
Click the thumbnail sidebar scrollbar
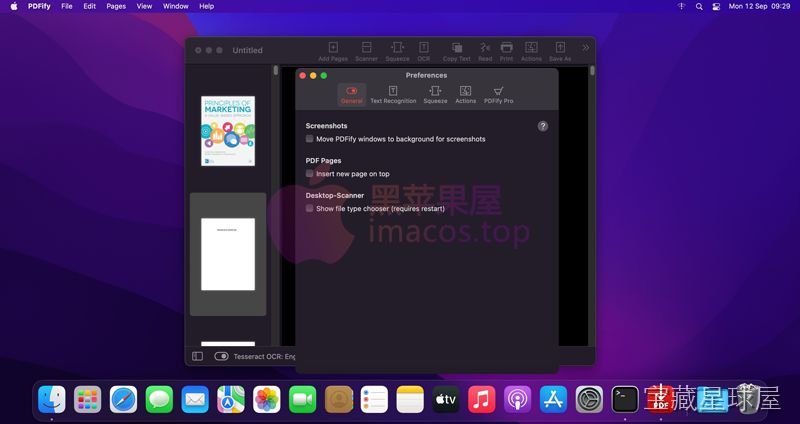coord(276,70)
